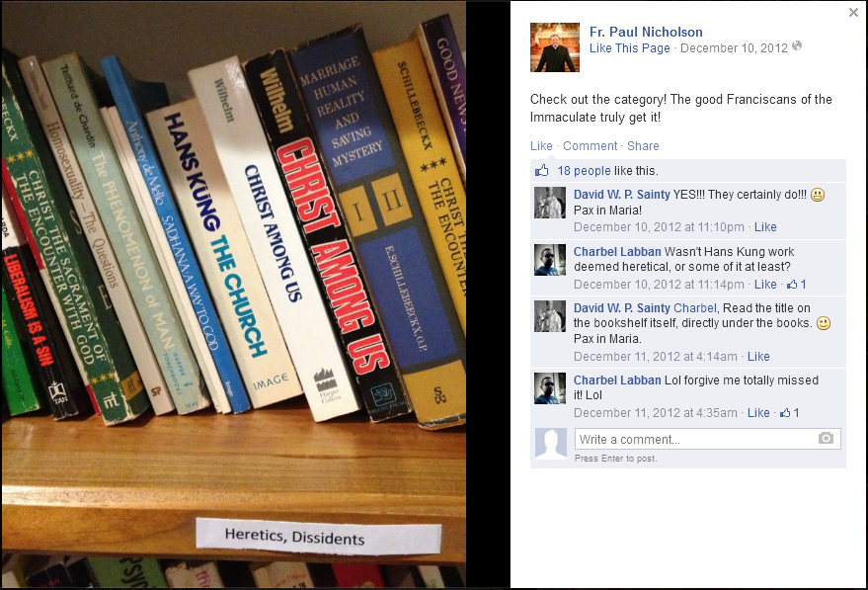The width and height of the screenshot is (868, 590).
Task: Click the thumbs-up icon beside 18 people
Action: pyautogui.click(x=541, y=171)
